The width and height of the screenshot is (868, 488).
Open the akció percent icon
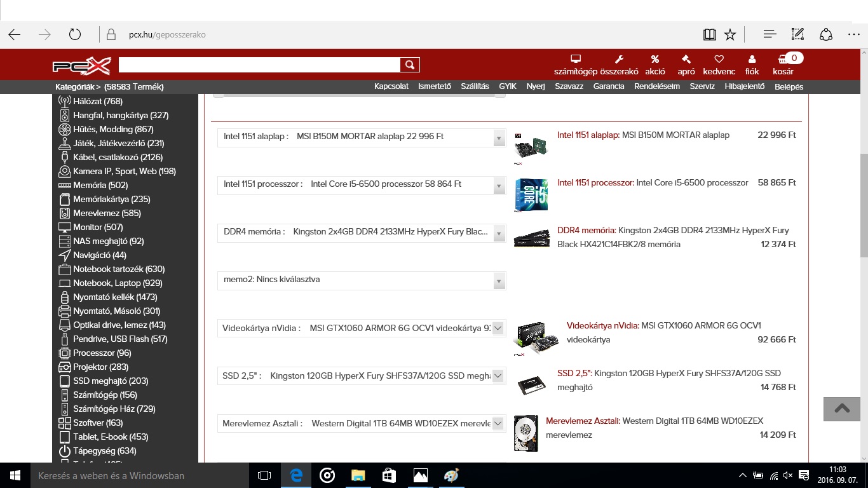654,59
